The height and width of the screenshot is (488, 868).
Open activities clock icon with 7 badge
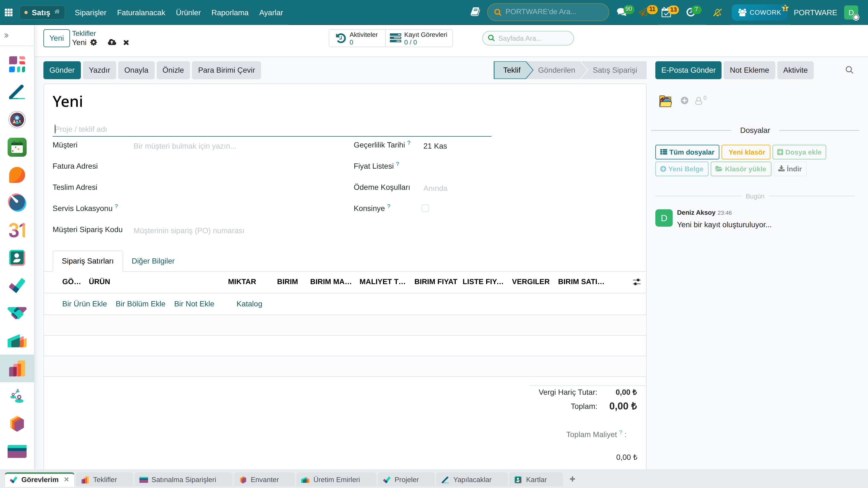690,12
